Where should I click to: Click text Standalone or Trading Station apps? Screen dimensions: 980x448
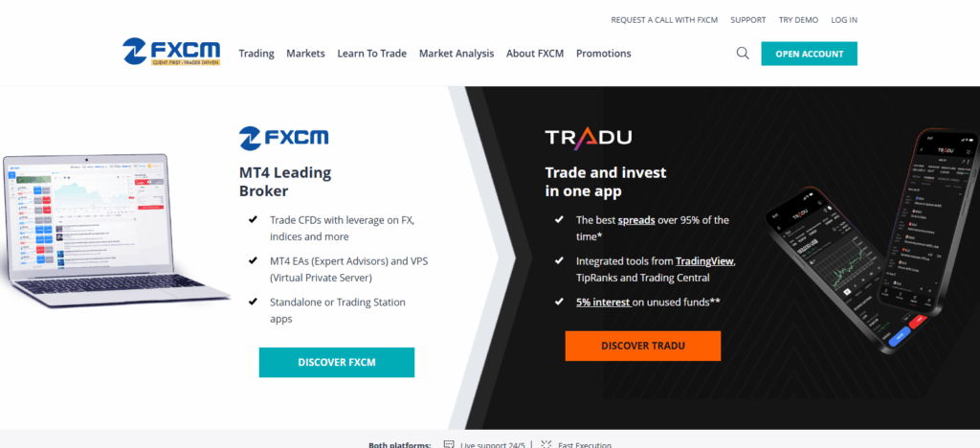pyautogui.click(x=338, y=310)
